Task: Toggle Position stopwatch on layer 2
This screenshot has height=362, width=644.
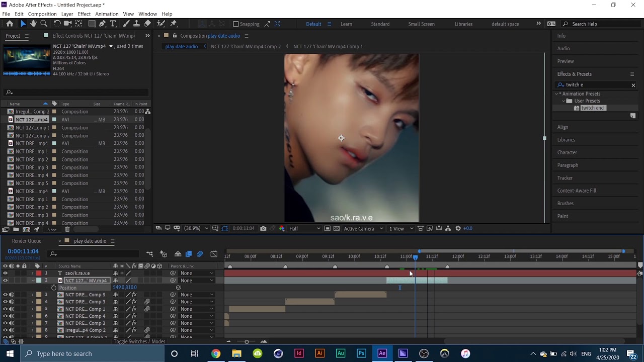Action: click(53, 288)
